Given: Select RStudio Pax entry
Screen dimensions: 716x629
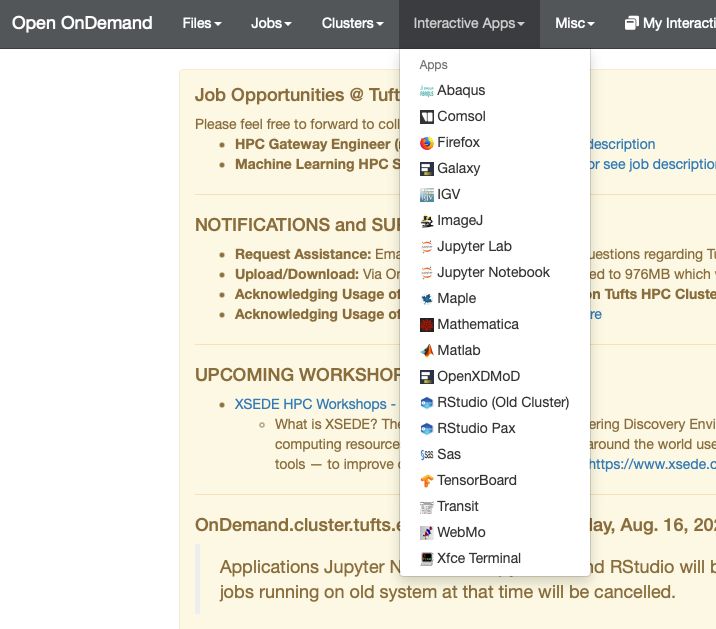Looking at the screenshot, I should coord(495,429).
